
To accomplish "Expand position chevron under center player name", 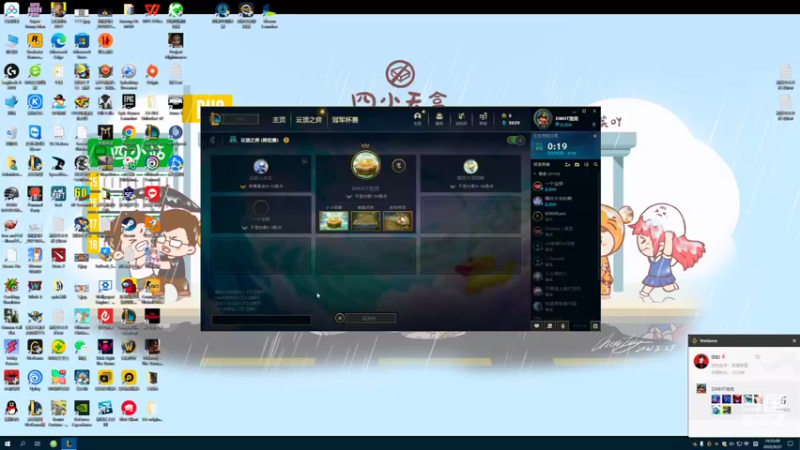I will pos(349,196).
